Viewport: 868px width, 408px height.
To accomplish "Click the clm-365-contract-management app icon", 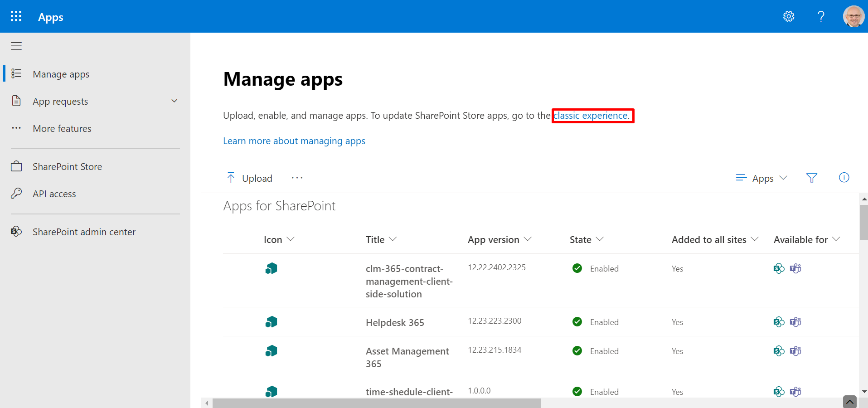I will click(x=271, y=268).
